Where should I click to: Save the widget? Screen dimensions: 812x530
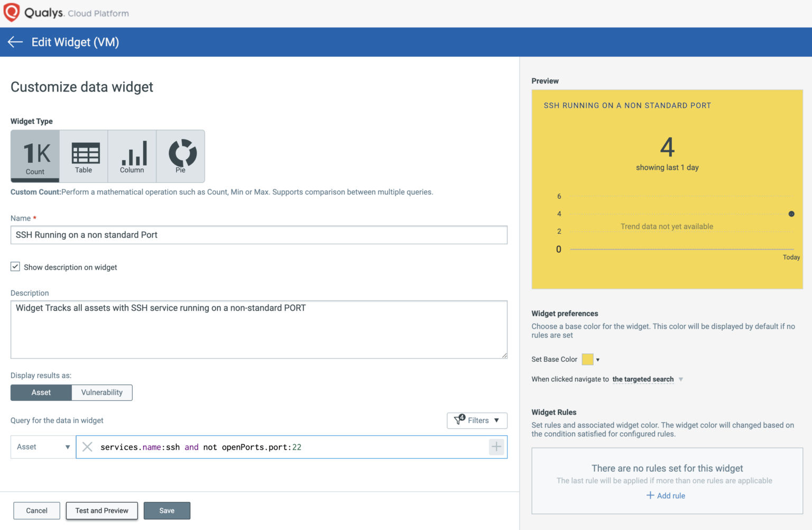[167, 510]
